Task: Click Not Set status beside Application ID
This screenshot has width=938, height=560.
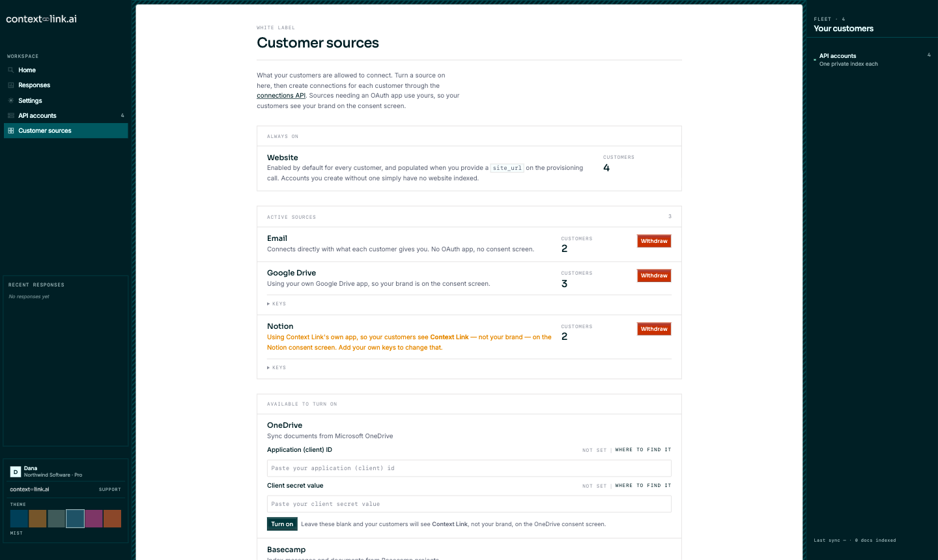Action: (x=594, y=450)
